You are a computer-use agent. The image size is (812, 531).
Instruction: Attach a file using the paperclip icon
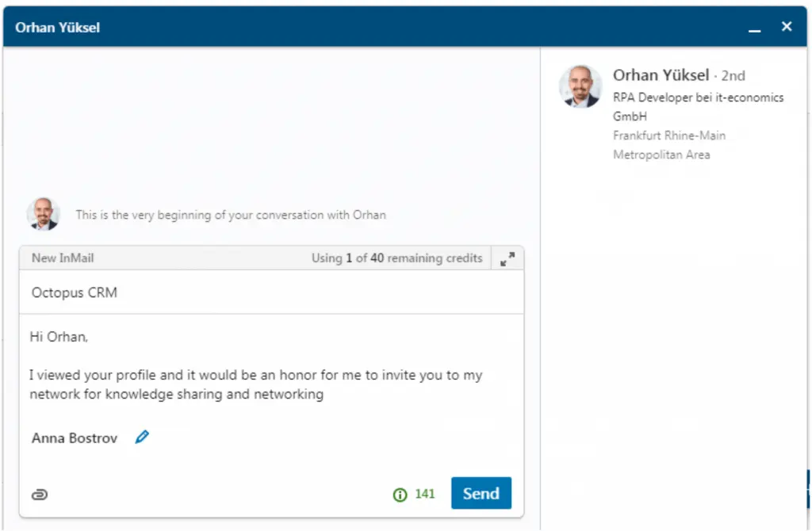coord(40,495)
